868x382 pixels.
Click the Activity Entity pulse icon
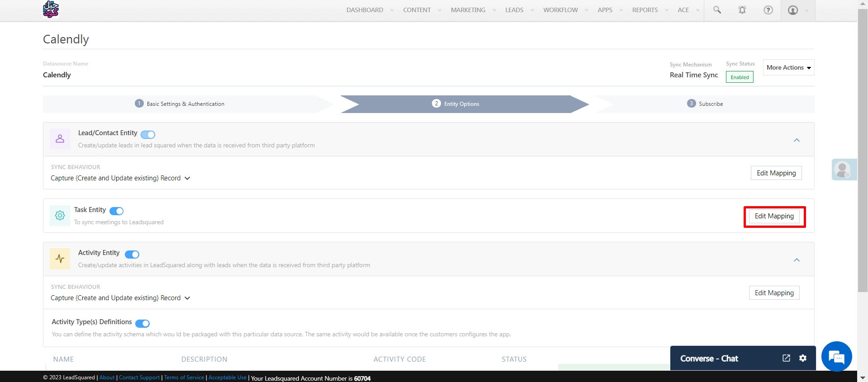click(x=60, y=259)
